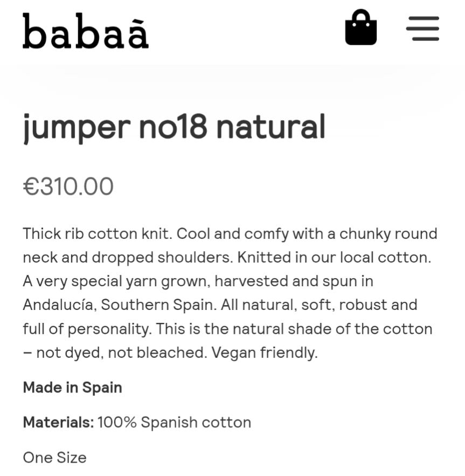
Task: Select the €310.00 price text
Action: pyautogui.click(x=68, y=186)
